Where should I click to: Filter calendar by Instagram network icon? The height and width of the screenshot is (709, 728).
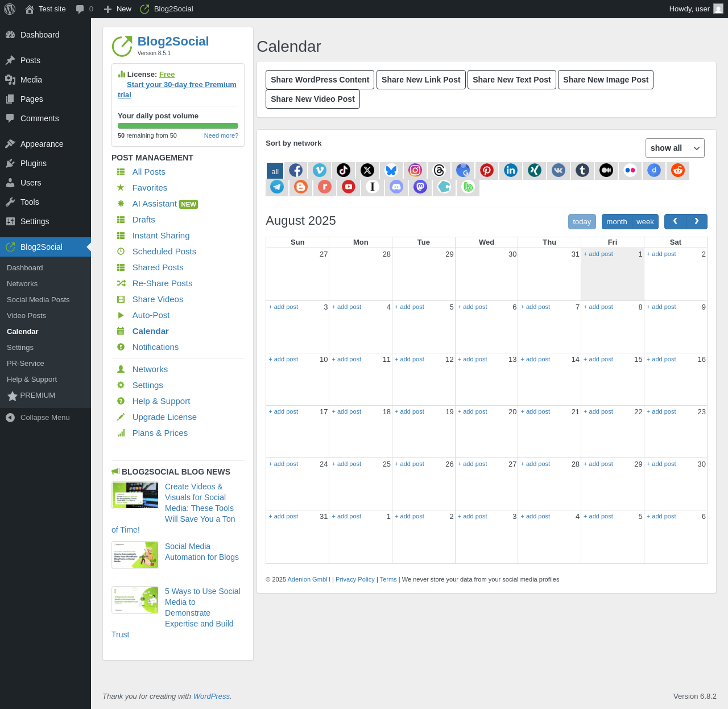(x=415, y=170)
